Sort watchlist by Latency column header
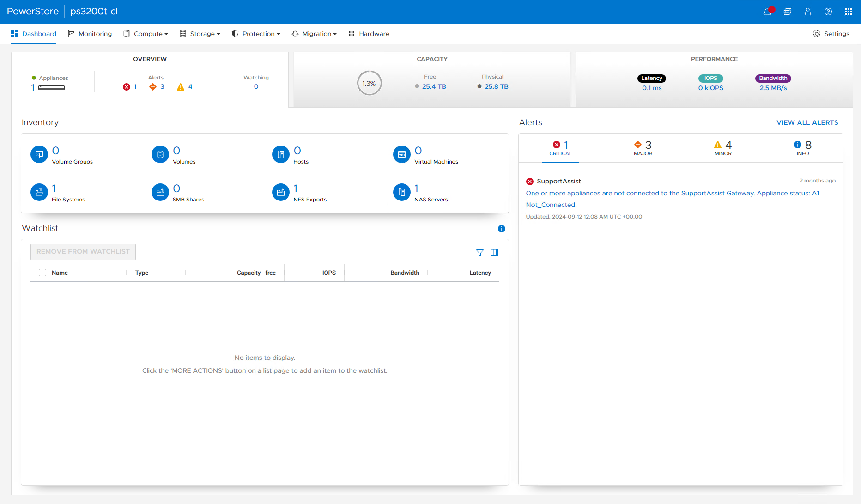 click(x=480, y=273)
